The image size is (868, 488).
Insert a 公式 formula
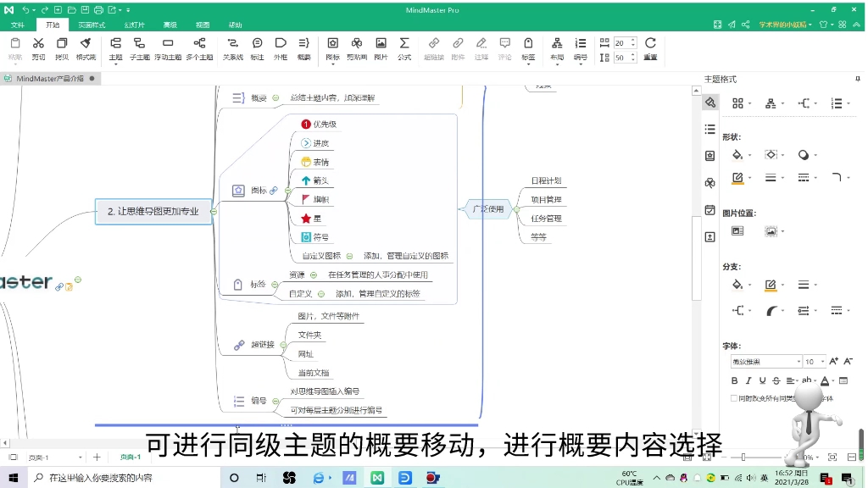pyautogui.click(x=404, y=47)
